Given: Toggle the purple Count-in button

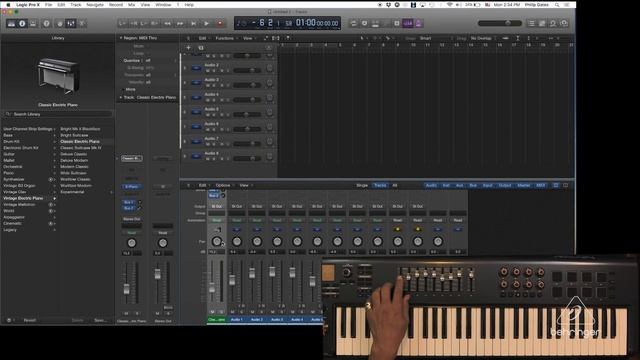Looking at the screenshot, I should pyautogui.click(x=408, y=24).
